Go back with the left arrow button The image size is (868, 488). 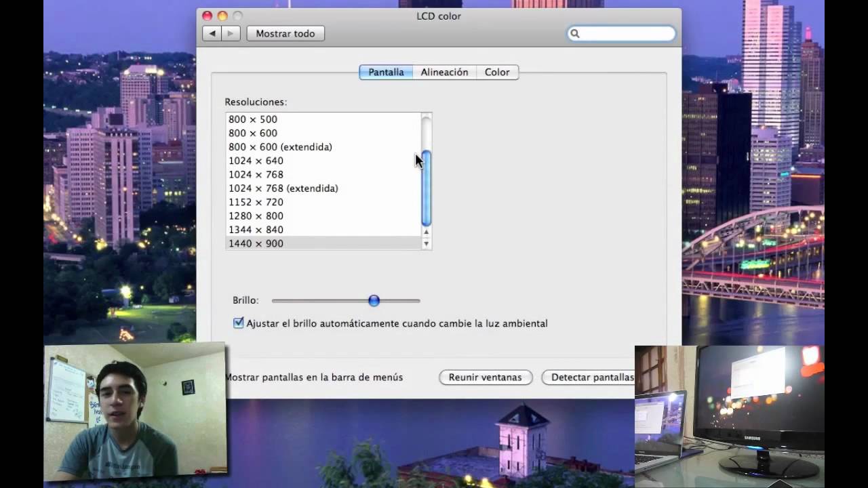(x=212, y=33)
